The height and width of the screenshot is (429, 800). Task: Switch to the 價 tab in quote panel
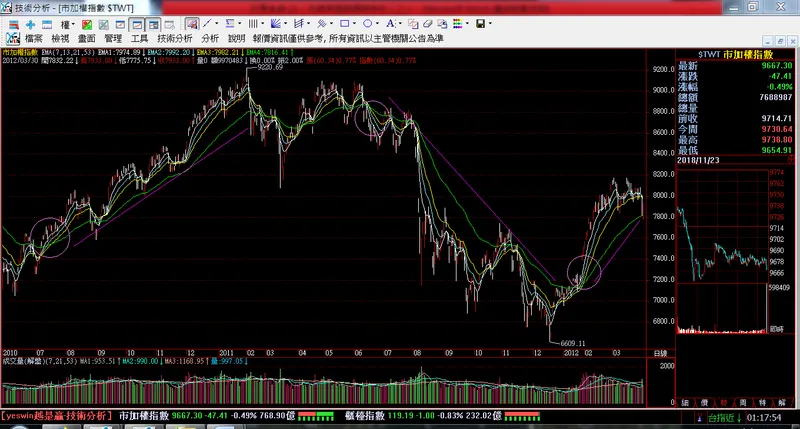click(x=704, y=403)
